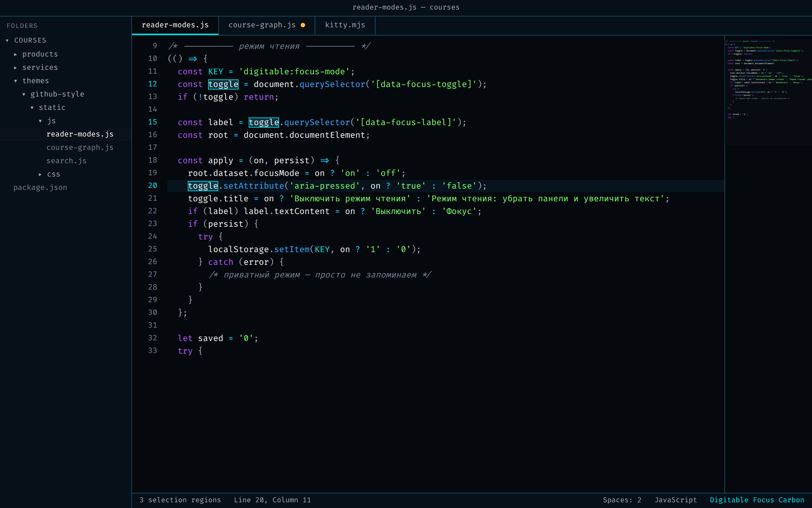This screenshot has width=812, height=508.
Task: Expand the css folder arrow
Action: (x=40, y=174)
